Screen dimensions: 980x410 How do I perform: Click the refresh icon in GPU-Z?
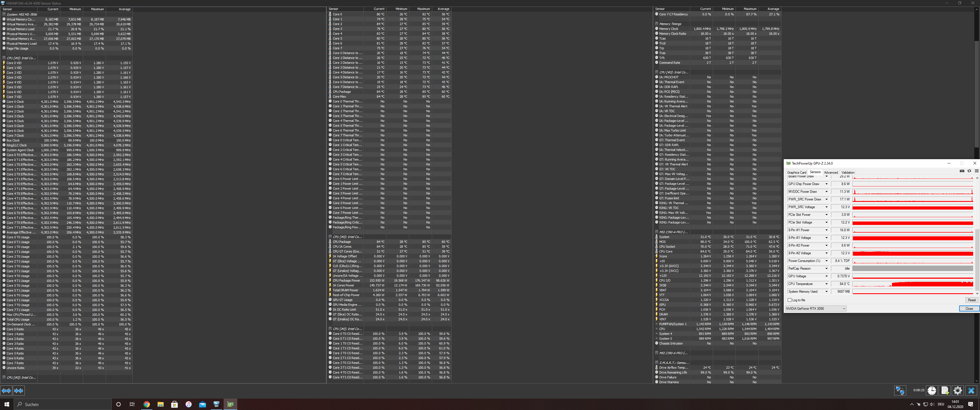(x=969, y=171)
